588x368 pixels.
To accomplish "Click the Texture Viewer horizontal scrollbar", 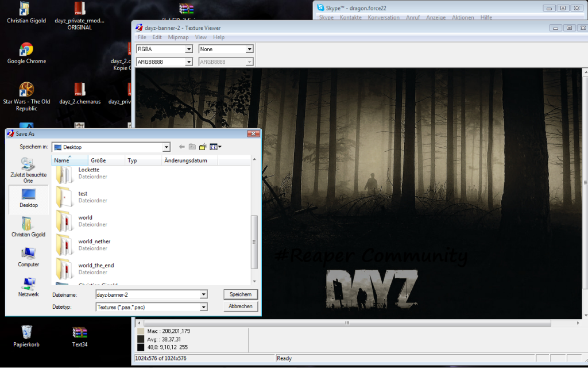I will pyautogui.click(x=347, y=323).
